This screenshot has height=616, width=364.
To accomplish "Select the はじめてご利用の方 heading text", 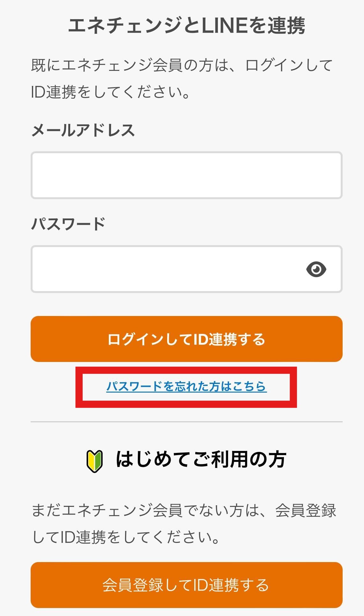I will (201, 460).
